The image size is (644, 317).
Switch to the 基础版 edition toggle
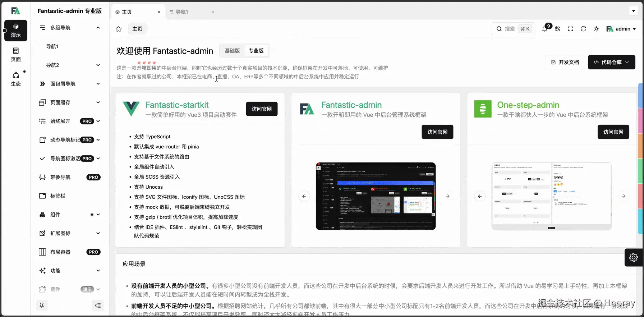tap(232, 51)
